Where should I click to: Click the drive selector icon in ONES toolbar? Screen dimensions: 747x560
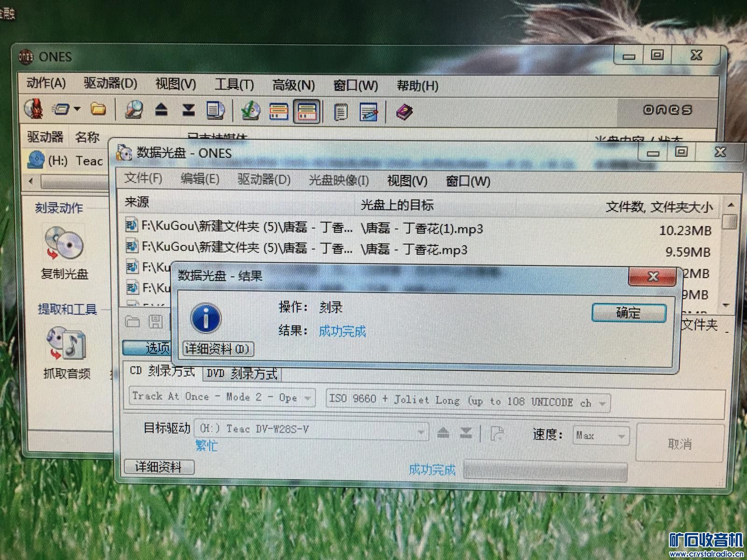pyautogui.click(x=61, y=110)
